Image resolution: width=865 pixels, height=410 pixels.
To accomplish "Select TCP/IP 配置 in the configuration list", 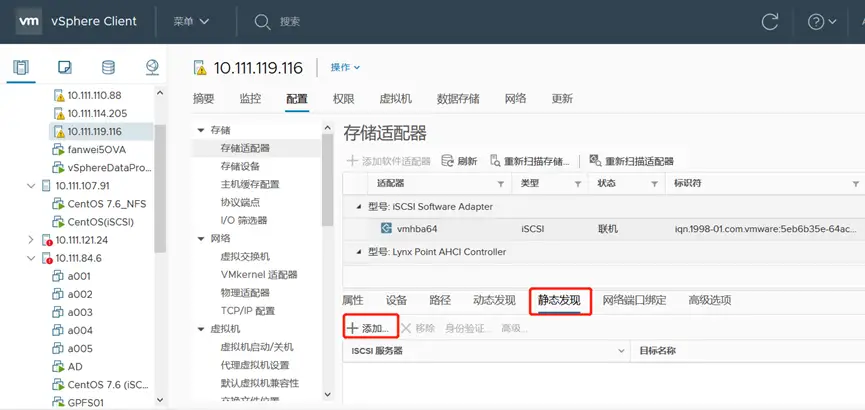I will click(x=248, y=311).
